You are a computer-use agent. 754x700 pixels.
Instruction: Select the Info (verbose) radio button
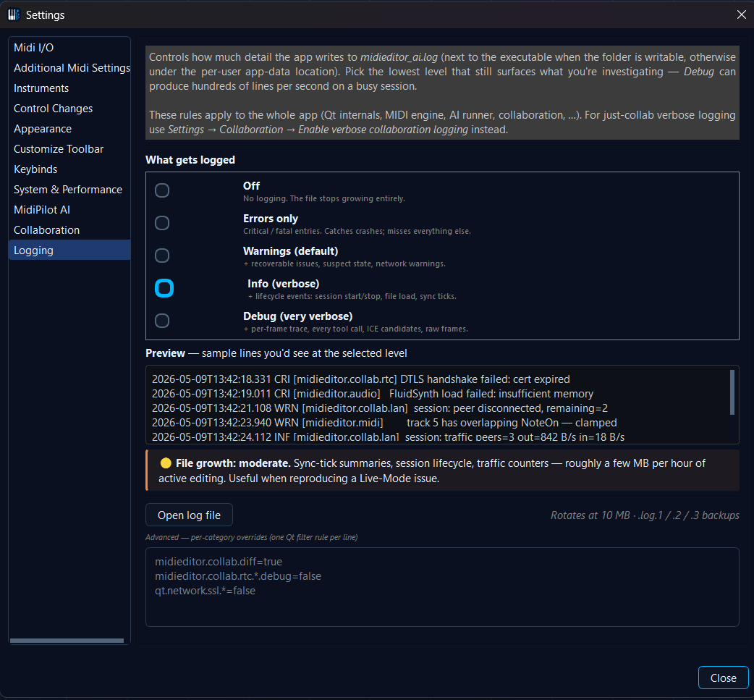tap(164, 288)
